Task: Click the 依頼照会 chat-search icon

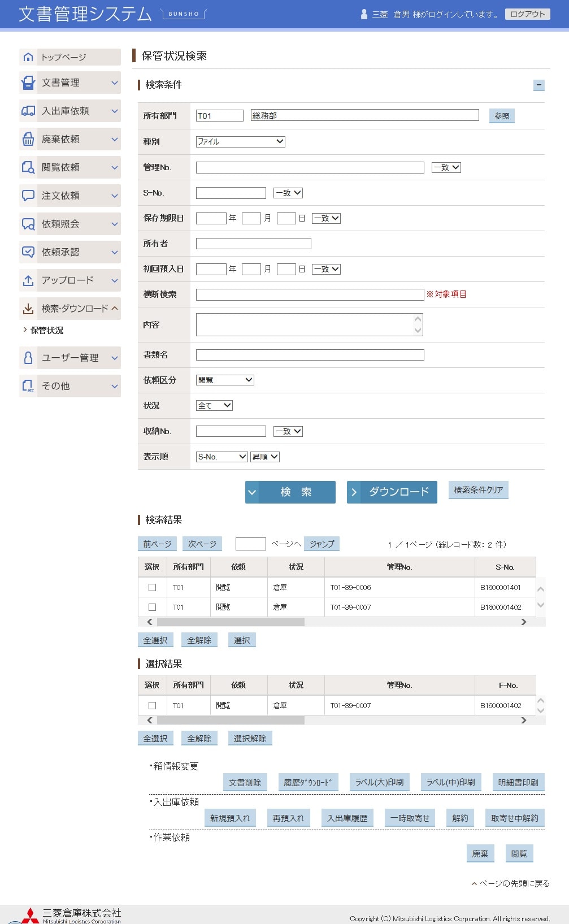Action: tap(28, 224)
